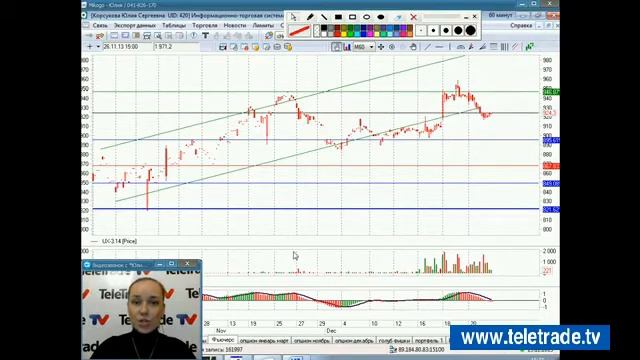Select the horizontal line drawing tool
This screenshot has height=360, width=640.
tap(439, 47)
